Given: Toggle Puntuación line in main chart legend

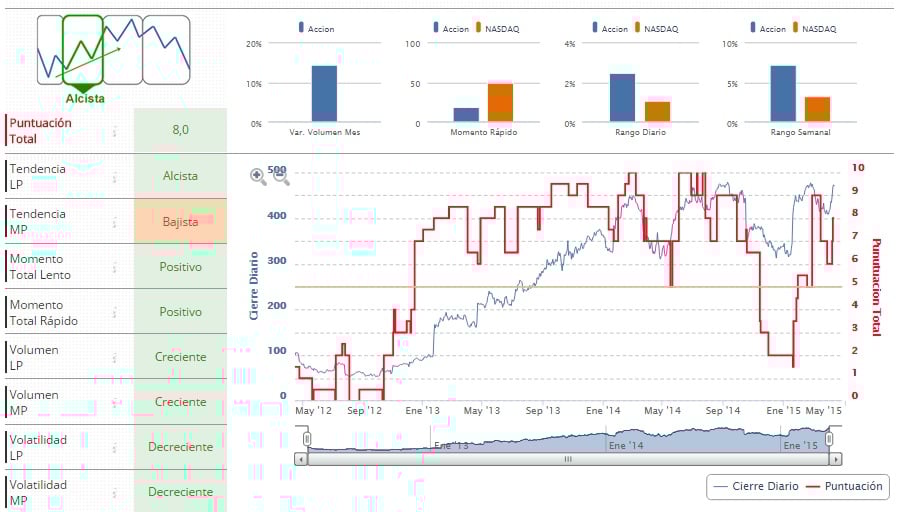Looking at the screenshot, I should [844, 487].
